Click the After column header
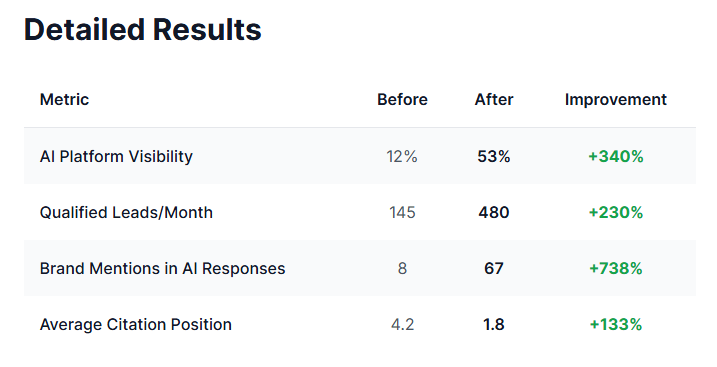Image resolution: width=717 pixels, height=367 pixels. 494,100
